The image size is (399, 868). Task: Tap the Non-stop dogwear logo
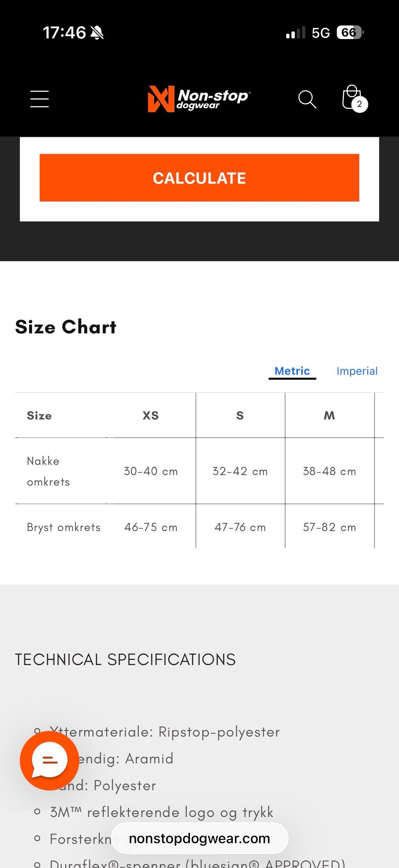[x=199, y=99]
